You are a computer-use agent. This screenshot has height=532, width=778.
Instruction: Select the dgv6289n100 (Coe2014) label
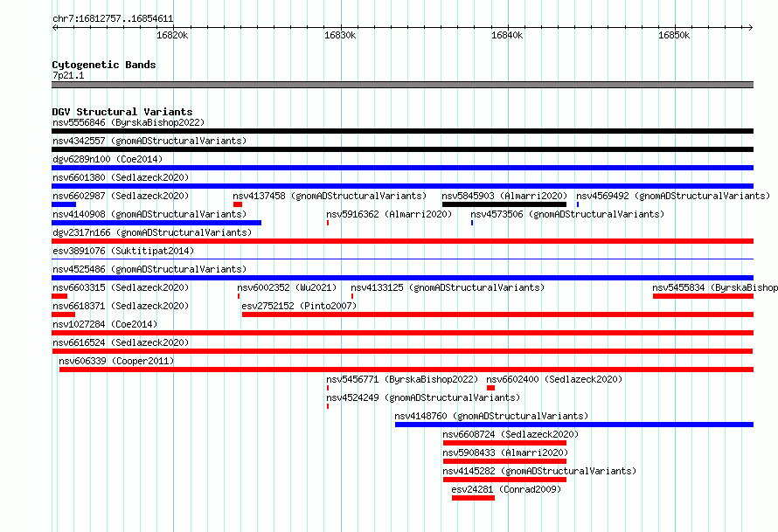(108, 159)
